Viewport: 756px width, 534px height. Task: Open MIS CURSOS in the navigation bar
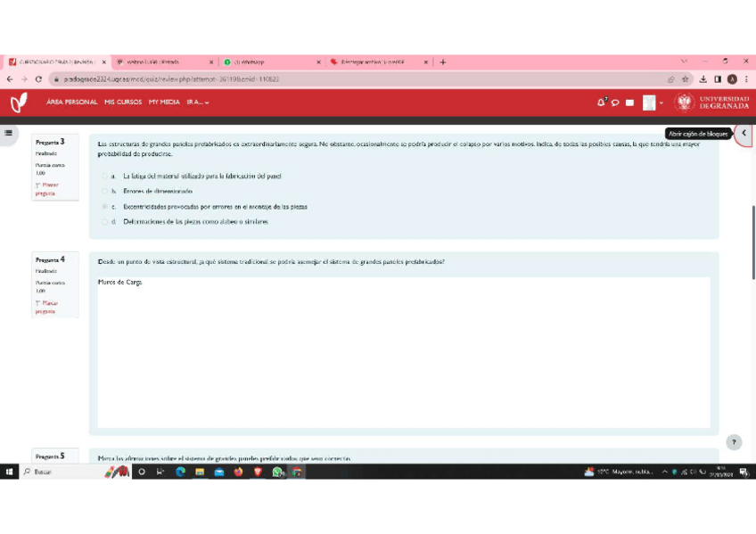pyautogui.click(x=123, y=103)
